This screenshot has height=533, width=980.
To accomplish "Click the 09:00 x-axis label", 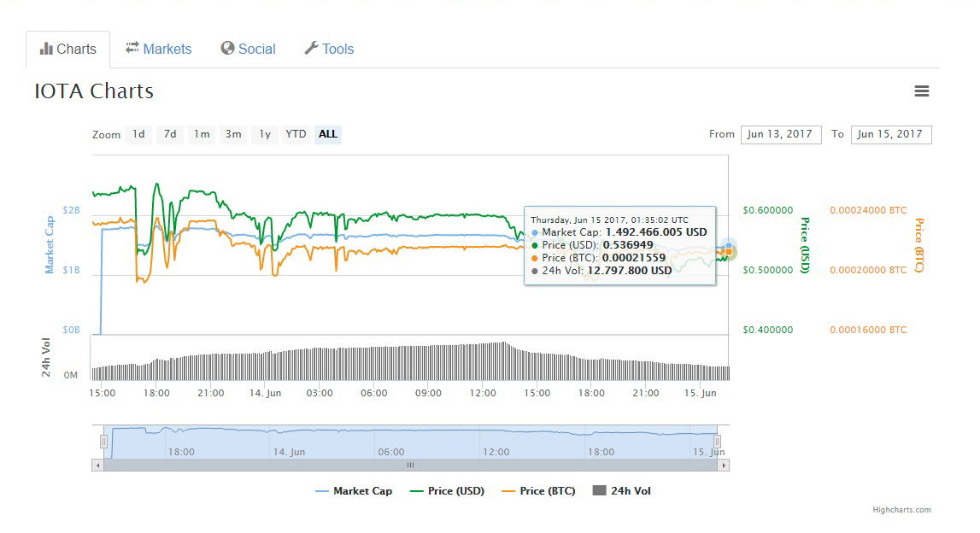I will tap(428, 393).
